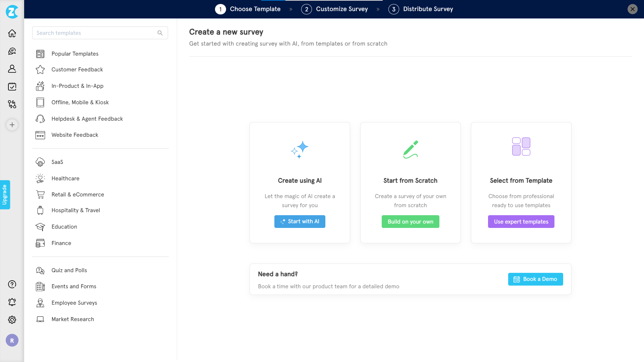Open Healthcare templates category
Screen dimensions: 644x362
[65, 178]
